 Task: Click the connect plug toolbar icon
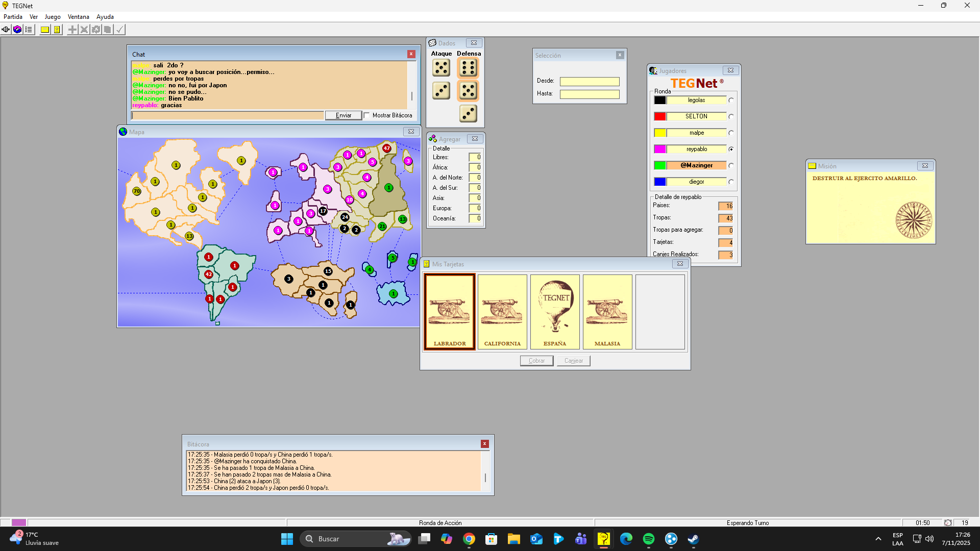pos(6,30)
